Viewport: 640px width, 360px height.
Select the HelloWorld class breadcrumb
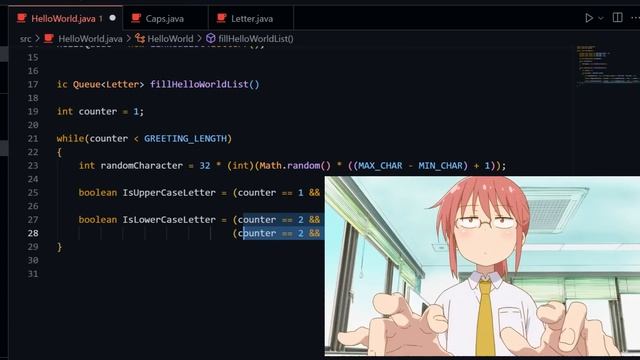(170, 39)
